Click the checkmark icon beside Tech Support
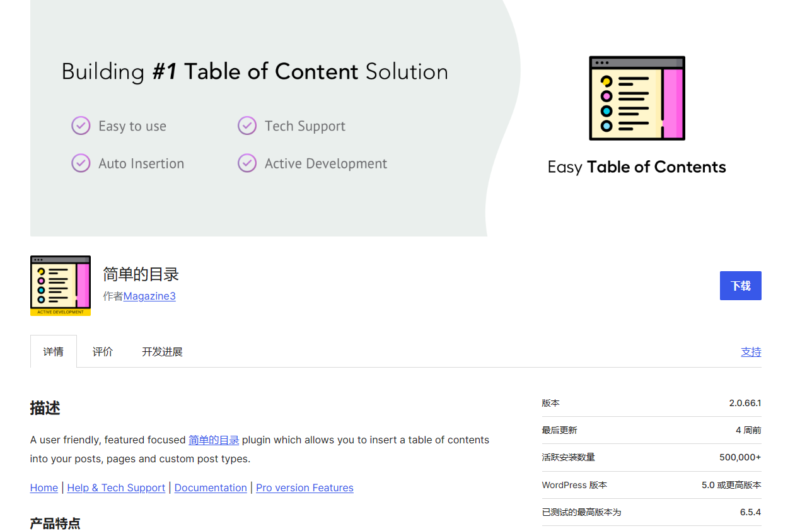 [247, 125]
